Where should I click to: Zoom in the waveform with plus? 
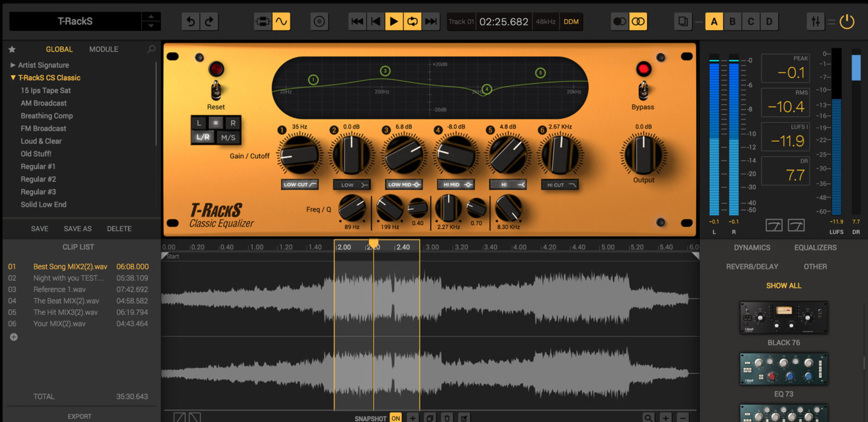click(x=666, y=418)
